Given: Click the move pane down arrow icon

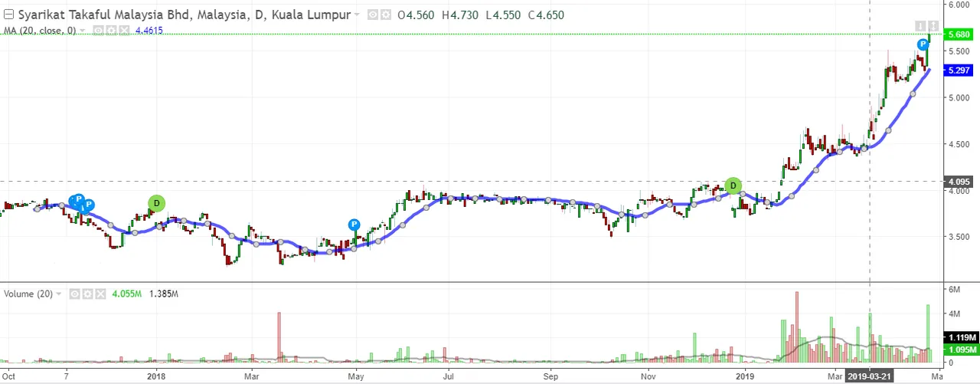Looking at the screenshot, I should 920,26.
